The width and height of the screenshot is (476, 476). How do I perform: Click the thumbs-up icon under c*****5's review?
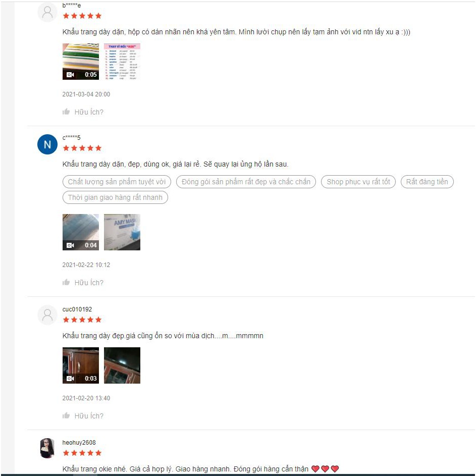coord(66,283)
